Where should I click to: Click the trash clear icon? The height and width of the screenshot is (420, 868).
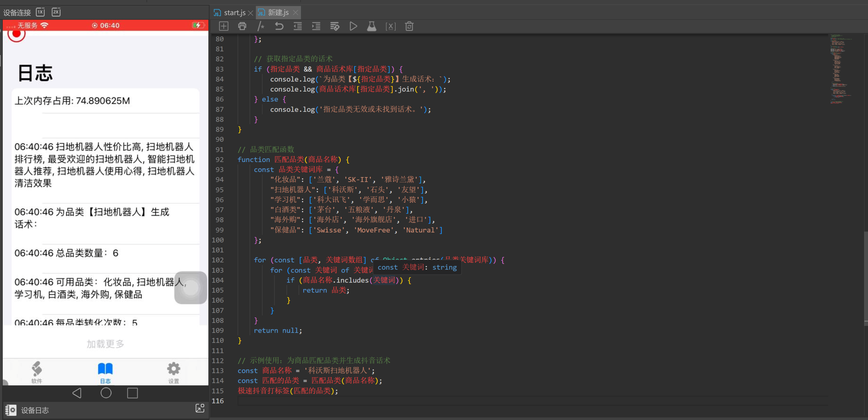[409, 26]
